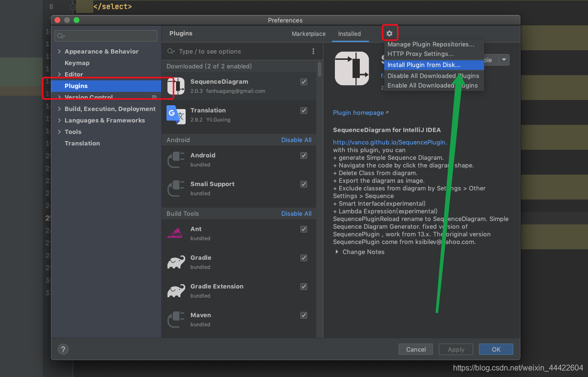
Task: Click the settings search magnifier icon
Action: 61,36
